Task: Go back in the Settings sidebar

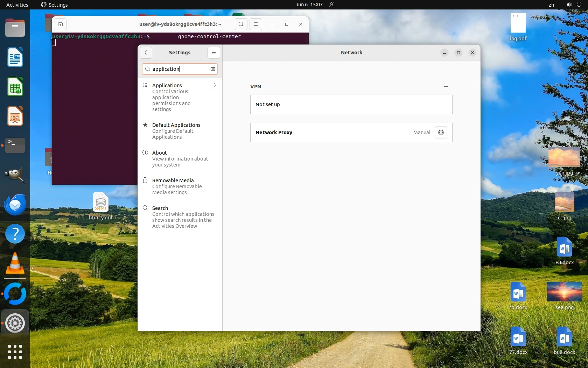Action: tap(146, 53)
